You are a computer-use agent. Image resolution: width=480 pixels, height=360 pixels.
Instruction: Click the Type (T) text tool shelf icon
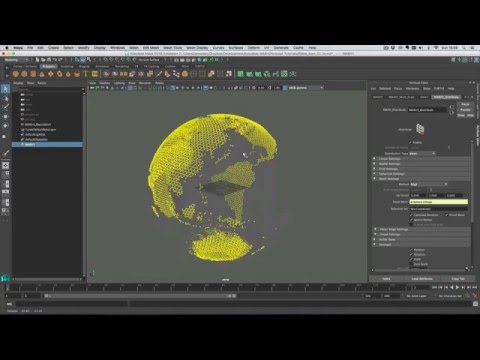pos(86,74)
